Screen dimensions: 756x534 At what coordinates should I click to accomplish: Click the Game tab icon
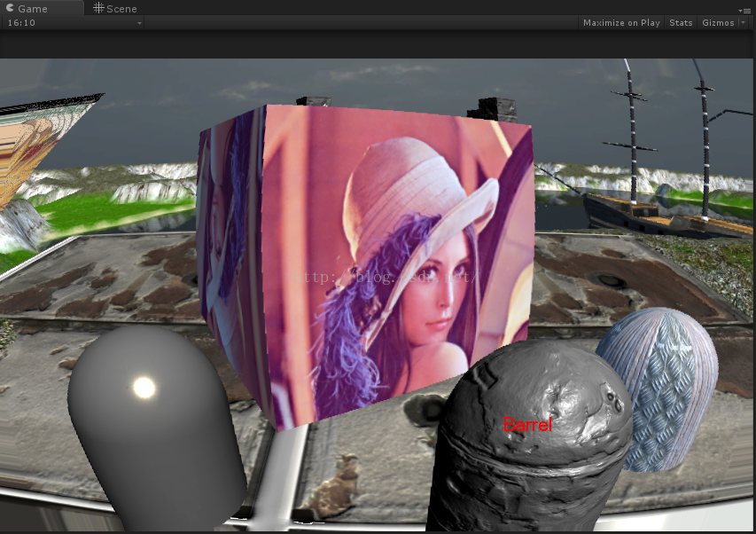point(10,8)
